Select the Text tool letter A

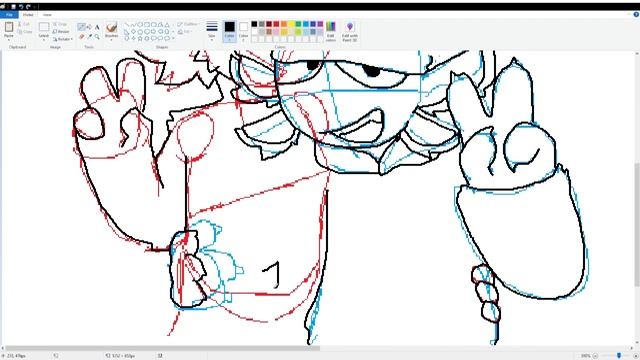[x=97, y=27]
